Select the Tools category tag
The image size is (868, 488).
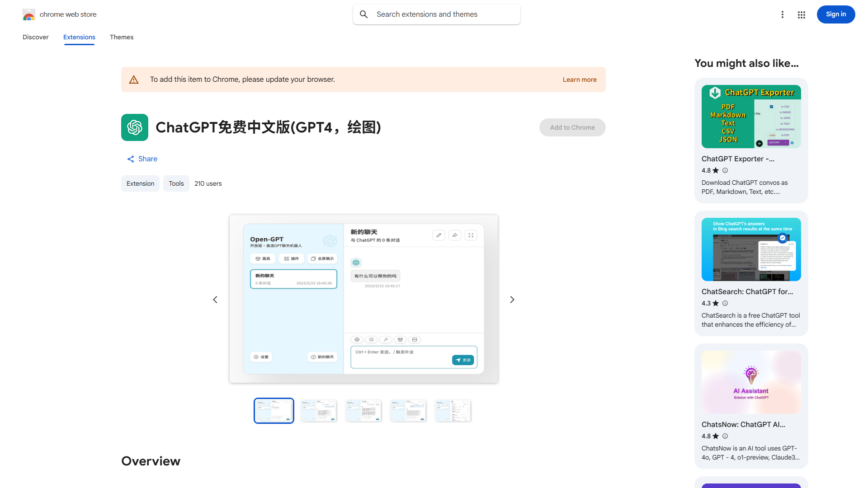coord(176,183)
